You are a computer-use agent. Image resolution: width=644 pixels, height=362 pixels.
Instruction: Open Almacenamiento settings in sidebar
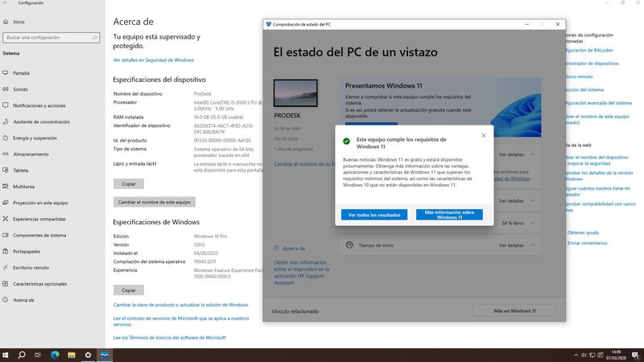pyautogui.click(x=31, y=154)
